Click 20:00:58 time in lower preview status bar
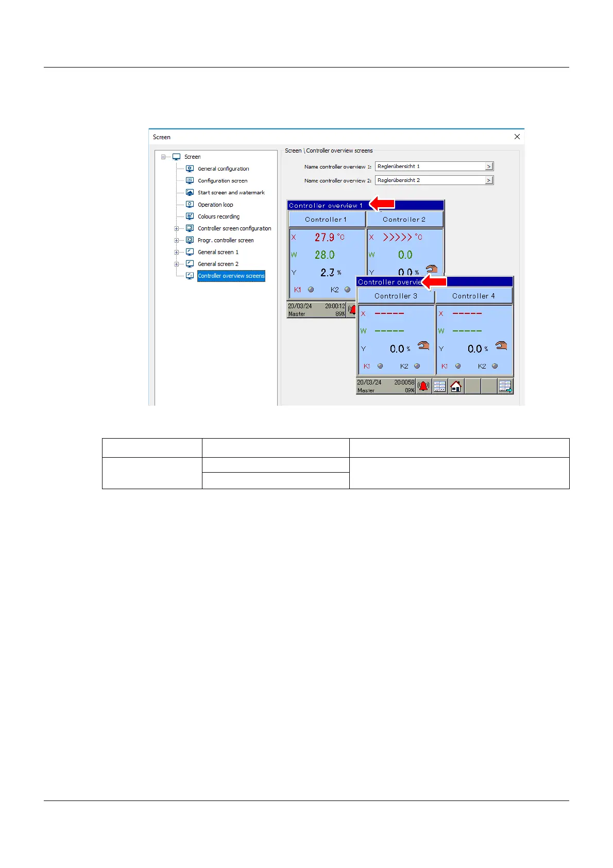Image resolution: width=613 pixels, height=868 pixels. (404, 382)
